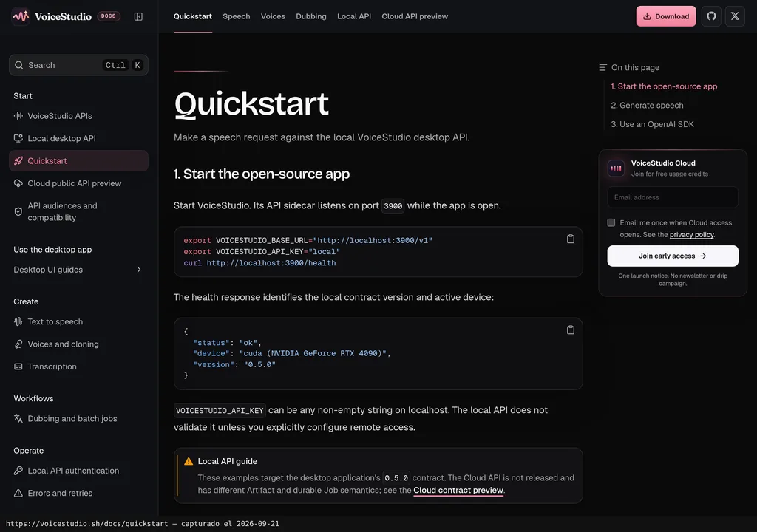Click the VoiceStudio Cloud card icon
Screen dimensions: 757x532
click(x=616, y=168)
